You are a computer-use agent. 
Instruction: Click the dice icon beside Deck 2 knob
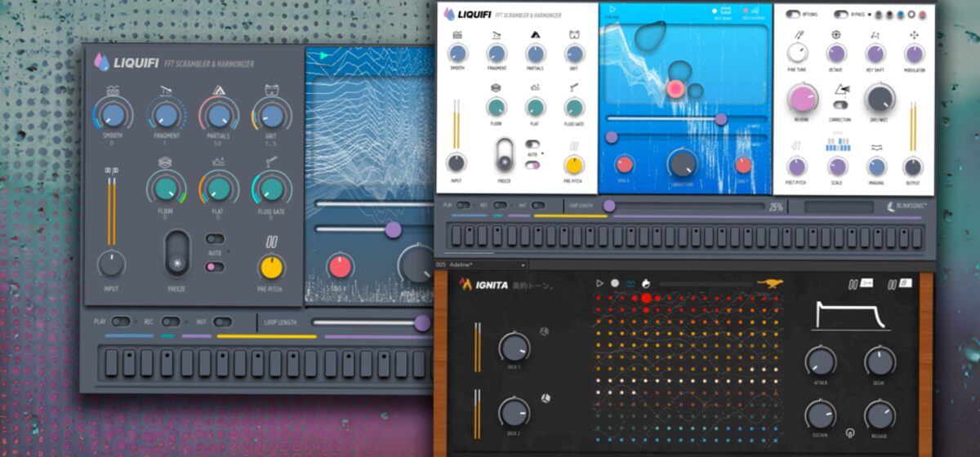(546, 397)
